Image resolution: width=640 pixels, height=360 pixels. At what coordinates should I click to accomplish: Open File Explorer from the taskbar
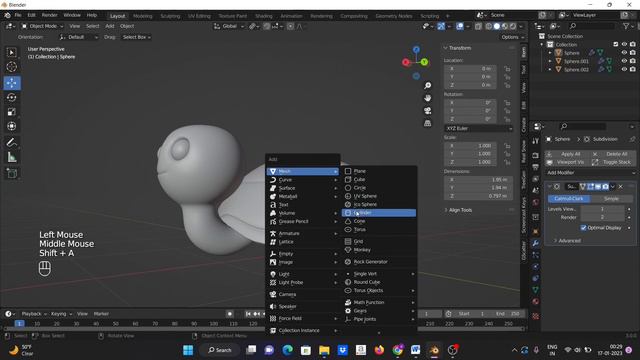324,350
